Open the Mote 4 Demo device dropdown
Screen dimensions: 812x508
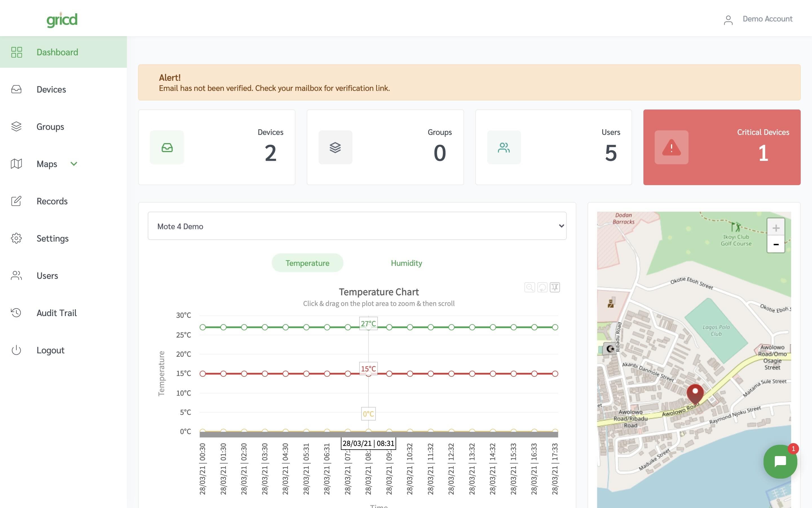[357, 226]
